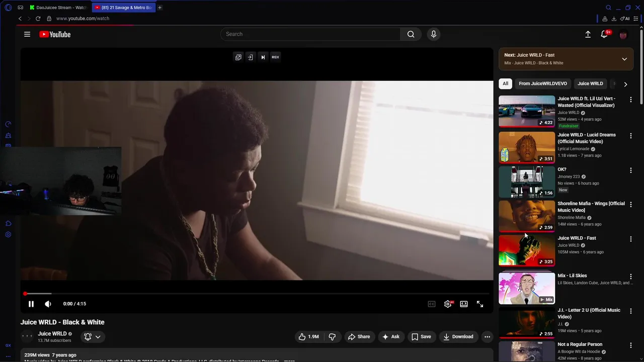This screenshot has height=362, width=644.
Task: Select the Juice WRLD filter chip
Action: 590,83
